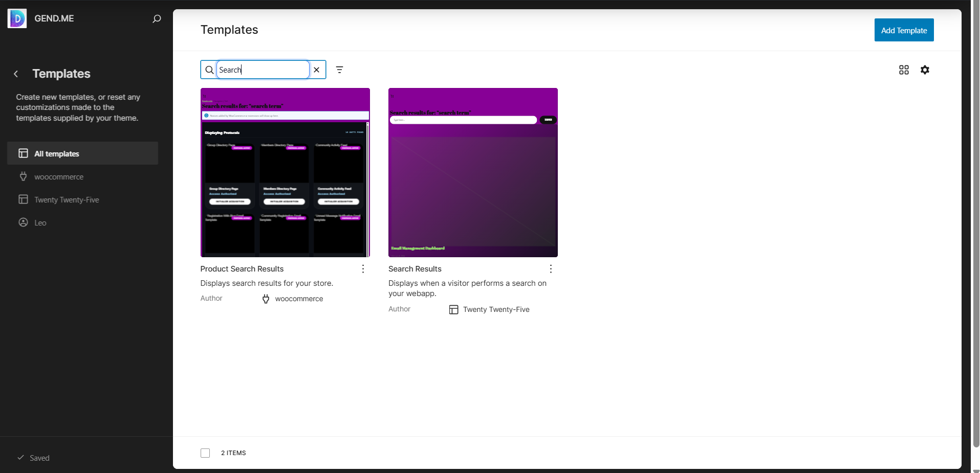Select the Product Search Results template checkbox
980x473 pixels.
click(285, 172)
